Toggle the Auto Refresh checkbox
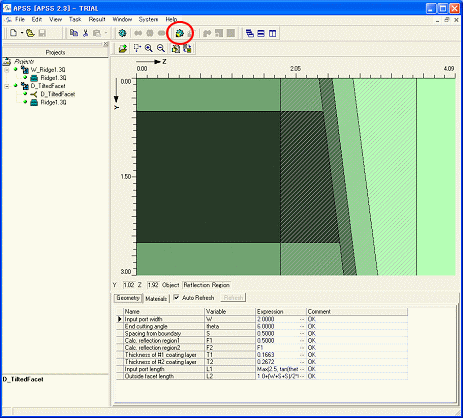The height and width of the screenshot is (418, 463). tap(177, 298)
